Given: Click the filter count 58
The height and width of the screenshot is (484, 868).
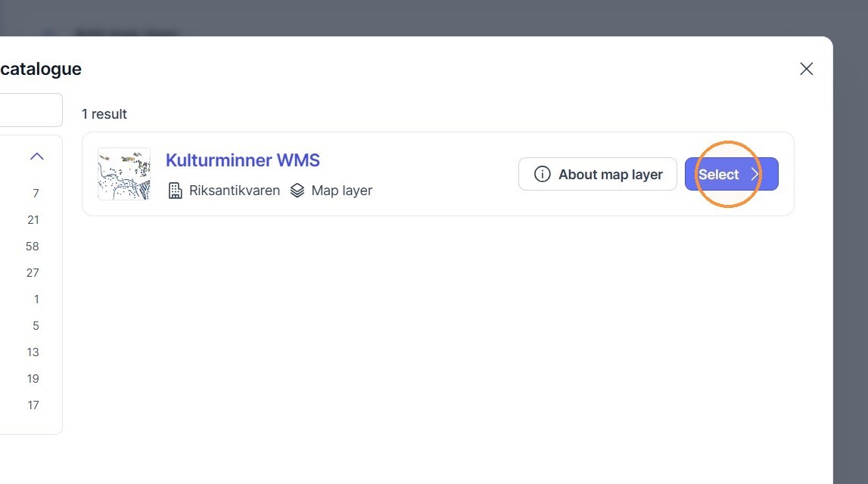Looking at the screenshot, I should click(x=32, y=246).
